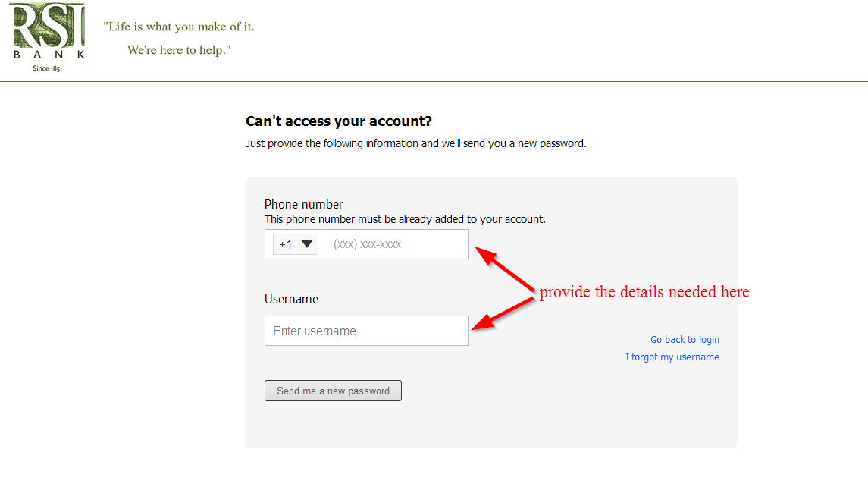Click the Since 1851 text under logo

tap(48, 68)
